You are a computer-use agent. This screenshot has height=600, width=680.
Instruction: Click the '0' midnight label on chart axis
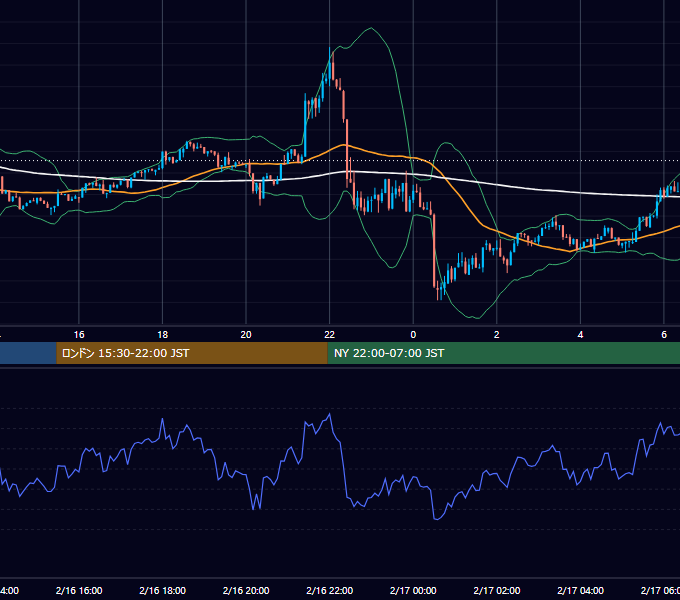[413, 335]
